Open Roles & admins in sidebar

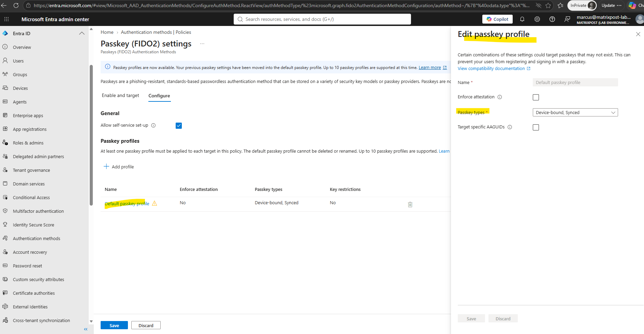coord(28,143)
